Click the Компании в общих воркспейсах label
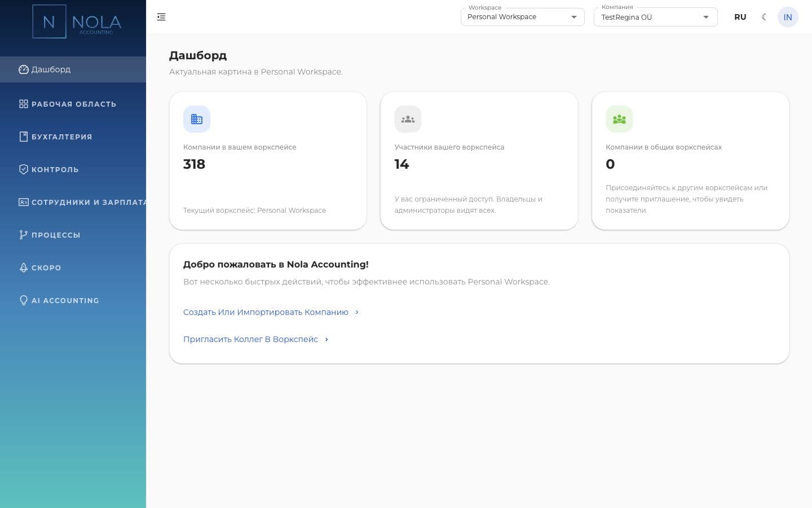This screenshot has width=812, height=508. pos(664,147)
